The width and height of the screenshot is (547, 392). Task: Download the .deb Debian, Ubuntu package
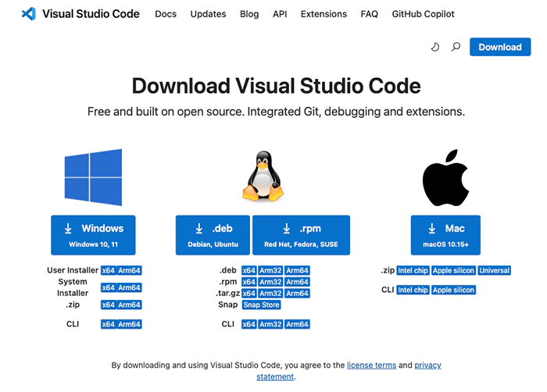point(213,235)
